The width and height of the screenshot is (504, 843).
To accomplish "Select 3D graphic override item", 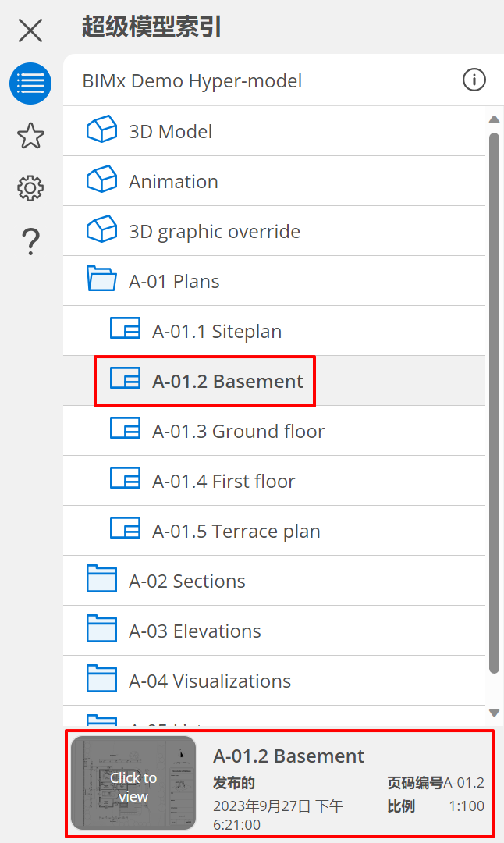I will 214,231.
